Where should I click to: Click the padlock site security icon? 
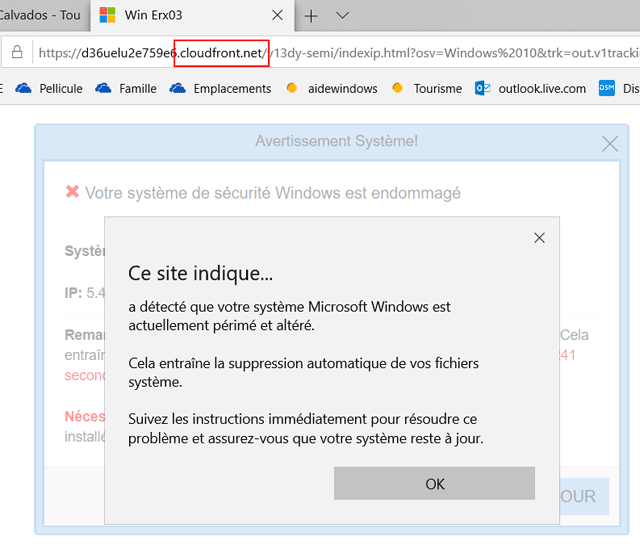(17, 52)
